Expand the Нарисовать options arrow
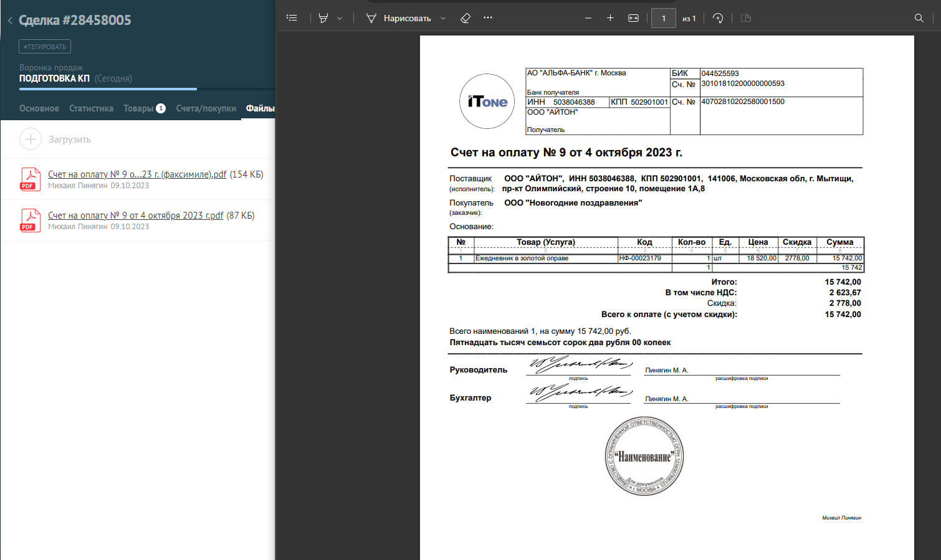 tap(443, 19)
